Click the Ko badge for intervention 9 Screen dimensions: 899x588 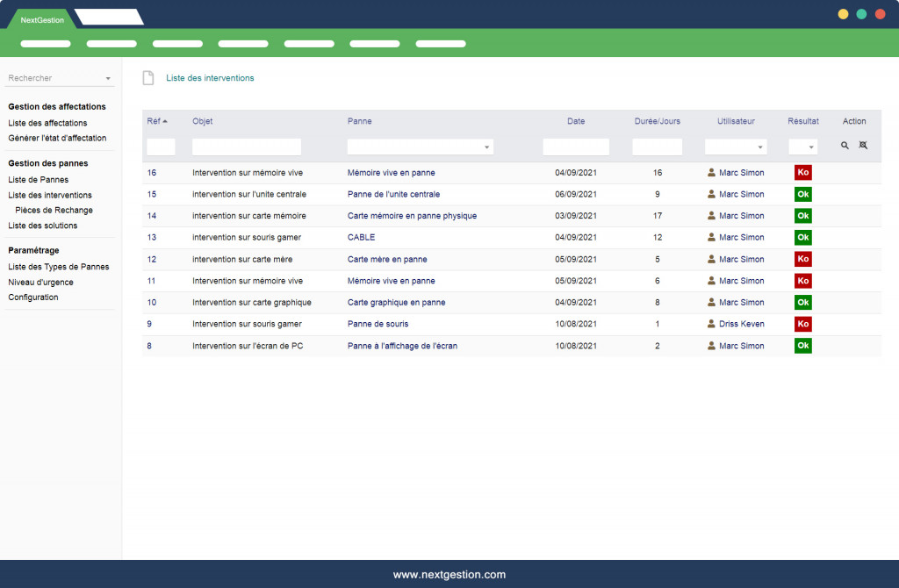click(802, 324)
